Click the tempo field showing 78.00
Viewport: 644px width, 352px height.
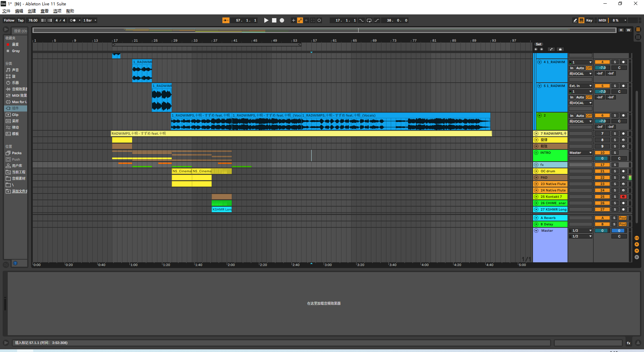point(33,20)
